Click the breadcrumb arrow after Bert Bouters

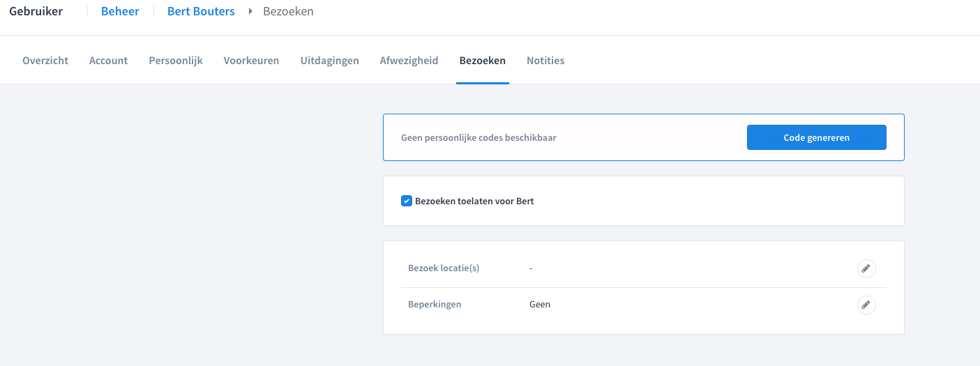pyautogui.click(x=250, y=11)
